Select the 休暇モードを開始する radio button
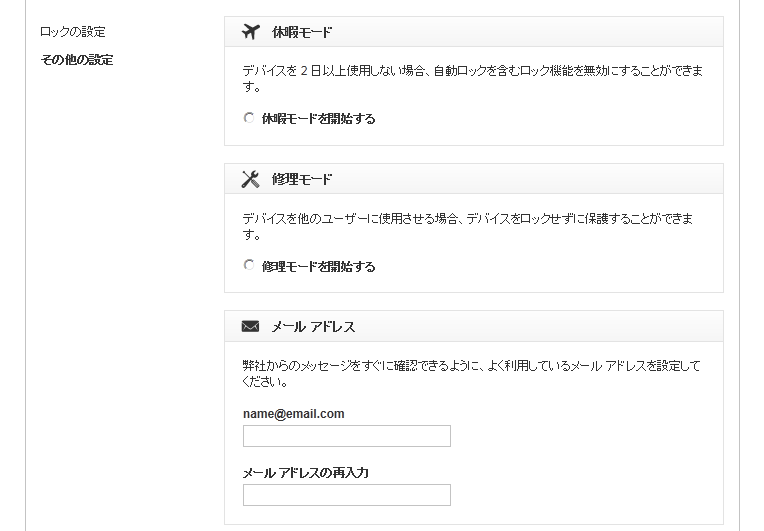 [x=249, y=118]
